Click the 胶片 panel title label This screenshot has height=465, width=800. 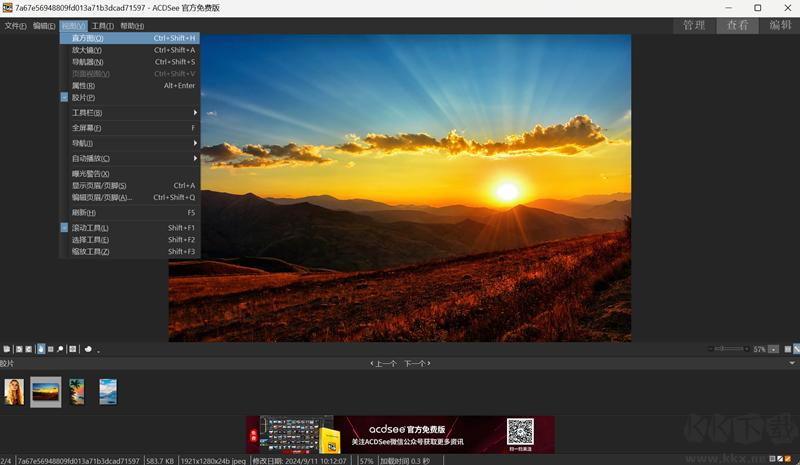click(x=7, y=363)
